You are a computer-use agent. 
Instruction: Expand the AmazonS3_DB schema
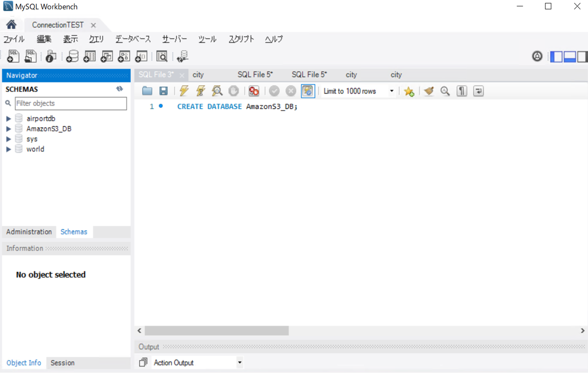pyautogui.click(x=8, y=129)
